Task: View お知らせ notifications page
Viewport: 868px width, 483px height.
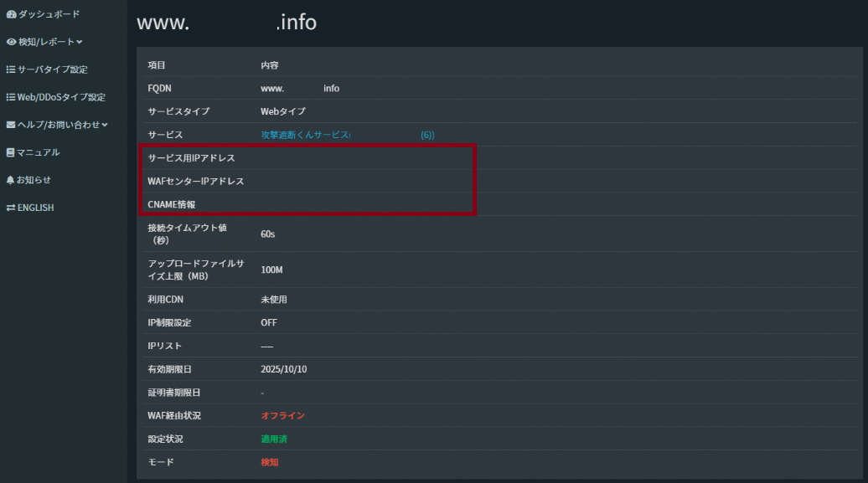Action: click(x=34, y=180)
